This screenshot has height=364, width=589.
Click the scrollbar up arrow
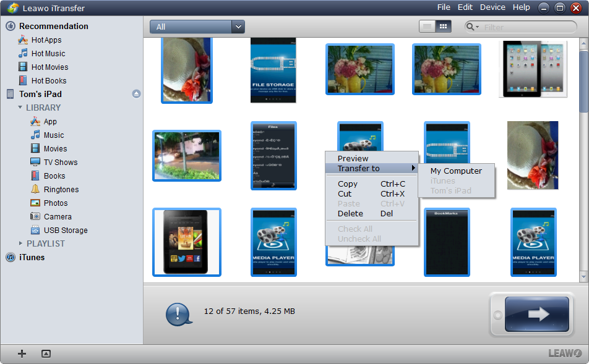pyautogui.click(x=583, y=43)
